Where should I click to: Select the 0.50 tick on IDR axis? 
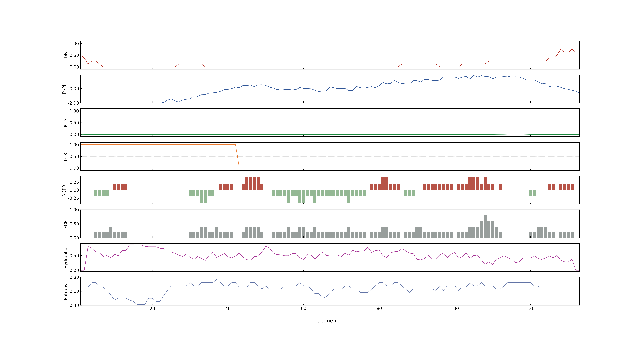(x=74, y=55)
